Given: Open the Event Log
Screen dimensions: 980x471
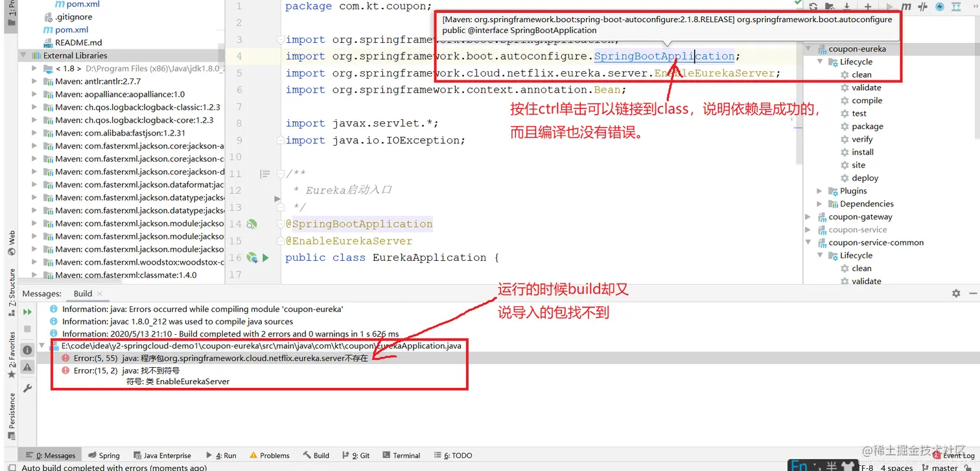Looking at the screenshot, I should (953, 455).
